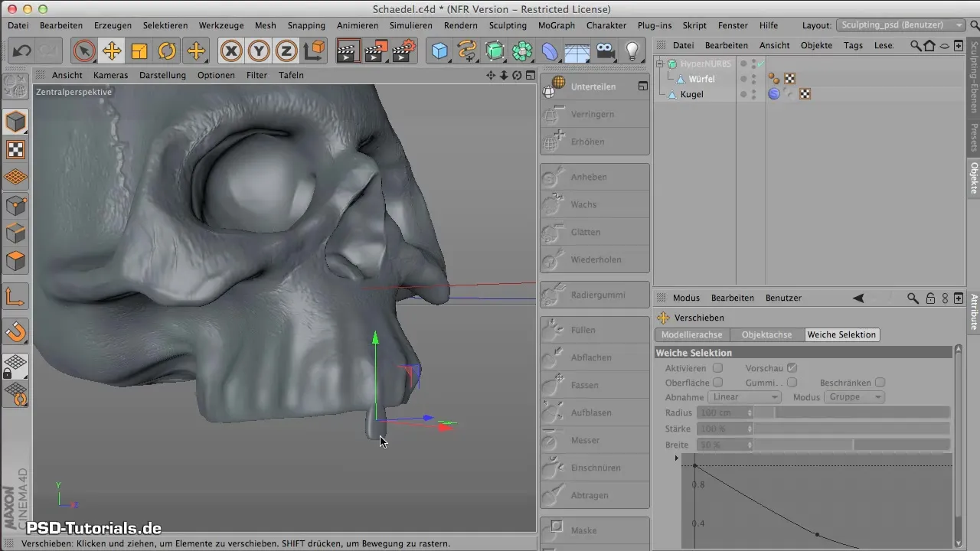This screenshot has height=551, width=980.
Task: Toggle the X axis lock
Action: point(230,51)
